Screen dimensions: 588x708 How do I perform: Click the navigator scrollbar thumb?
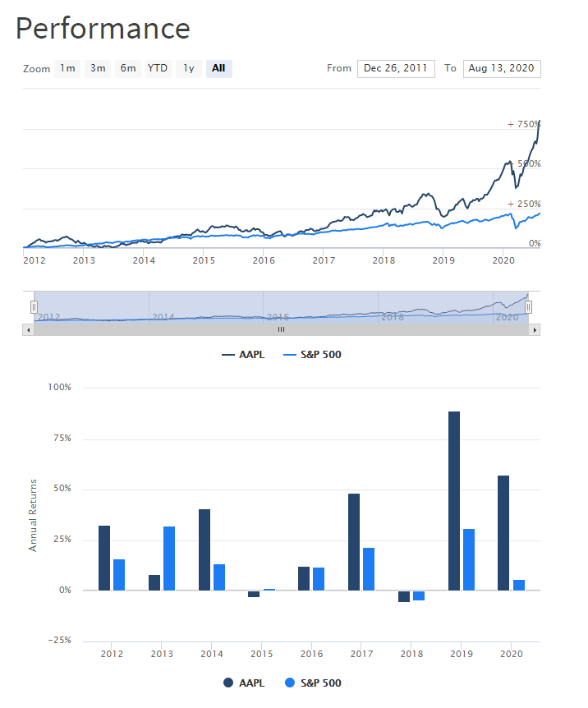(x=282, y=329)
